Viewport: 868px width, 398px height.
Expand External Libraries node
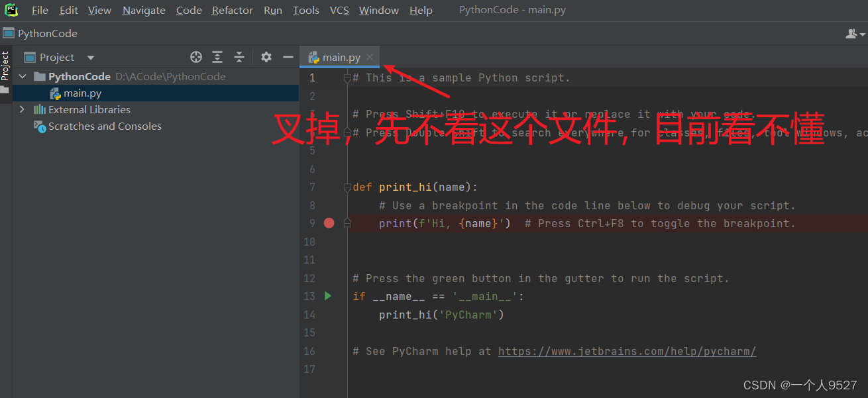click(x=23, y=109)
